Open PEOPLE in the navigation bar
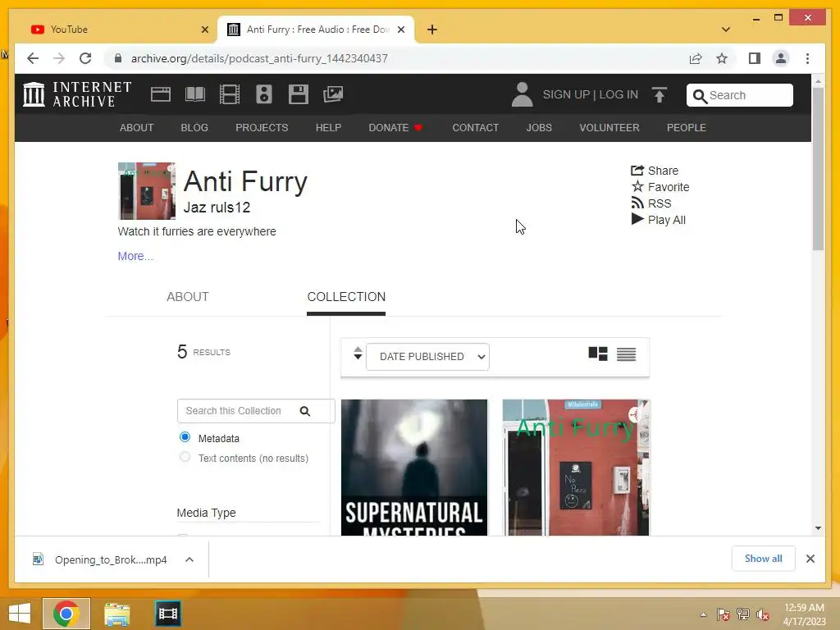 (x=687, y=128)
